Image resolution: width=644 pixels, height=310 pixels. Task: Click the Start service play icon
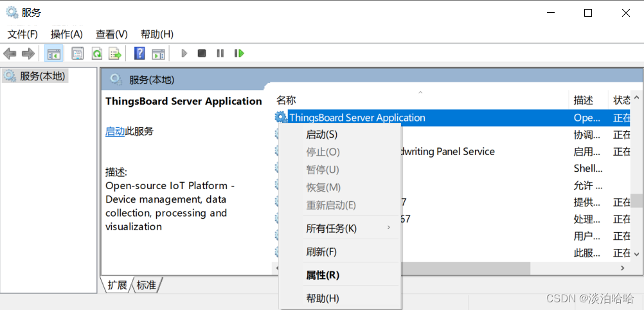184,53
